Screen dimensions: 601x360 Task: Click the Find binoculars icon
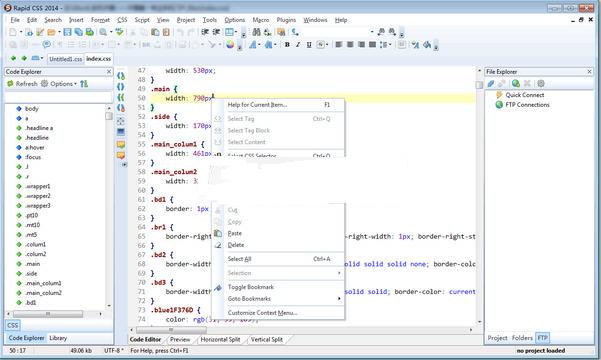click(256, 33)
